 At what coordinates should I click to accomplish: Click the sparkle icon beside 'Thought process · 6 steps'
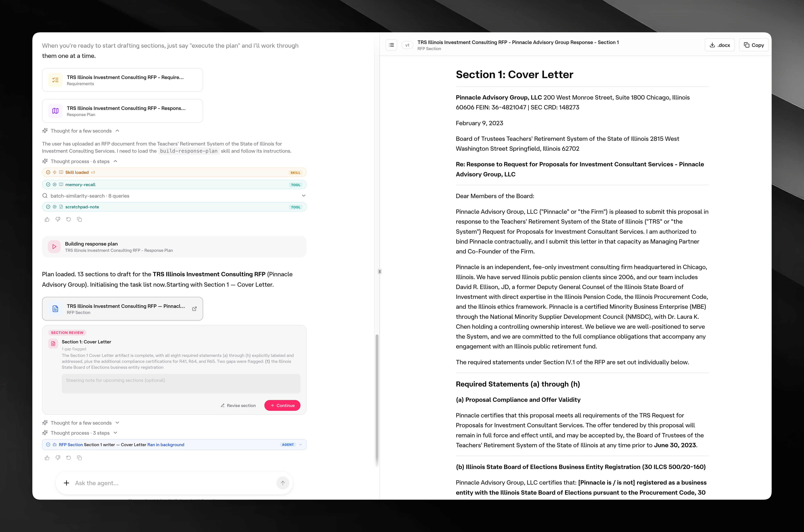coord(45,161)
